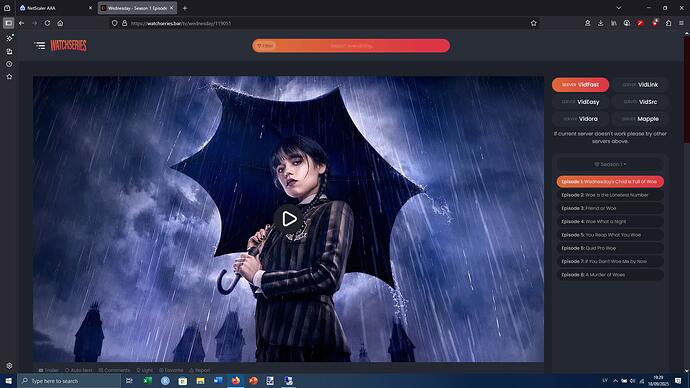The height and width of the screenshot is (388, 690).
Task: Select Episode 4: Woe What a Night
Action: pos(610,222)
